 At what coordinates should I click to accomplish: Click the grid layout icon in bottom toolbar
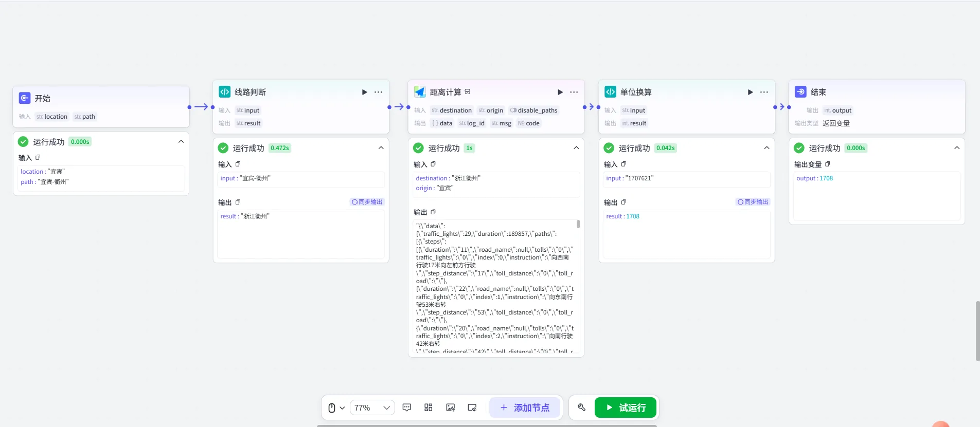tap(429, 407)
